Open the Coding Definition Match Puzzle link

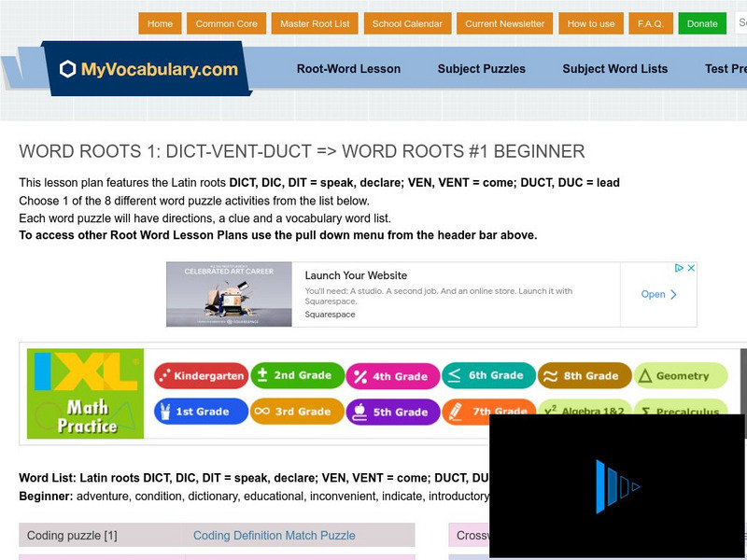click(x=275, y=535)
